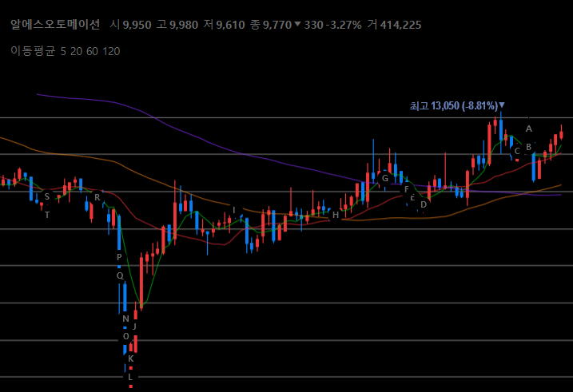573x392 pixels.
Task: Select marker Q below marker P
Action: 120,275
